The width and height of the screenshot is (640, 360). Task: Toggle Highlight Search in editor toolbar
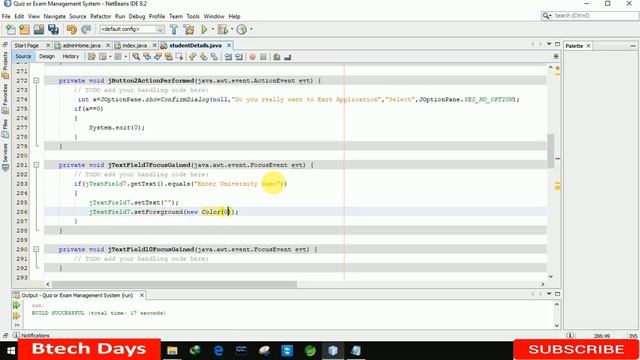coord(169,57)
